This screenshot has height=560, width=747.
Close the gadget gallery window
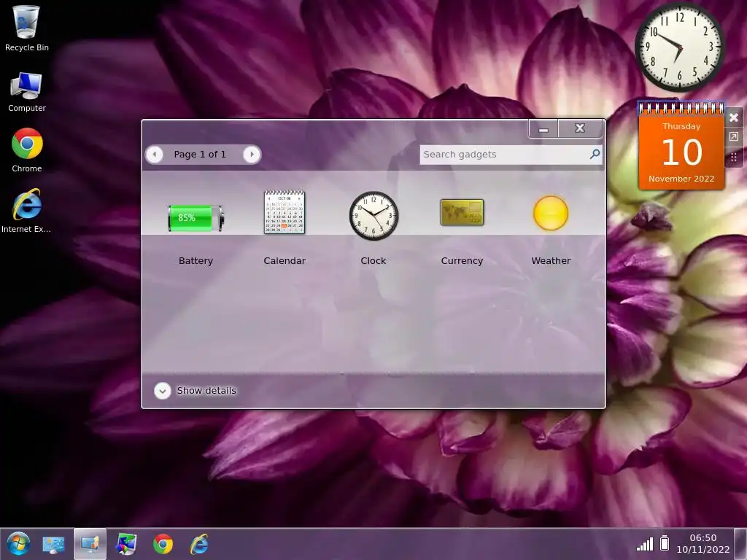pyautogui.click(x=580, y=128)
